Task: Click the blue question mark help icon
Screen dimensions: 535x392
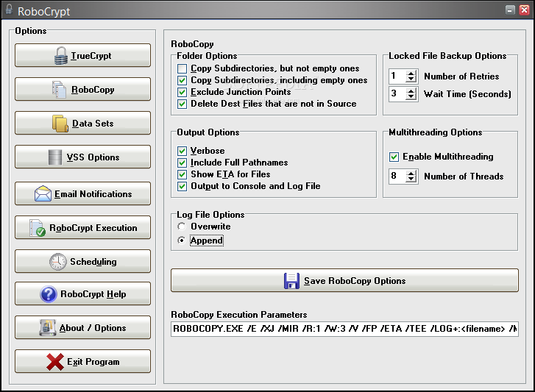Action: 49,294
